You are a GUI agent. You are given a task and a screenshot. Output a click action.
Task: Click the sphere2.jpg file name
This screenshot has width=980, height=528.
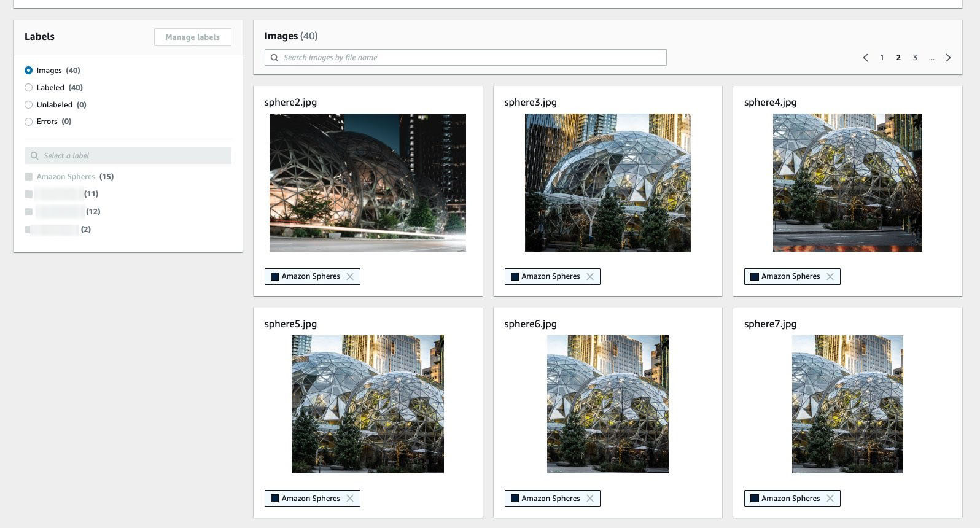(290, 103)
